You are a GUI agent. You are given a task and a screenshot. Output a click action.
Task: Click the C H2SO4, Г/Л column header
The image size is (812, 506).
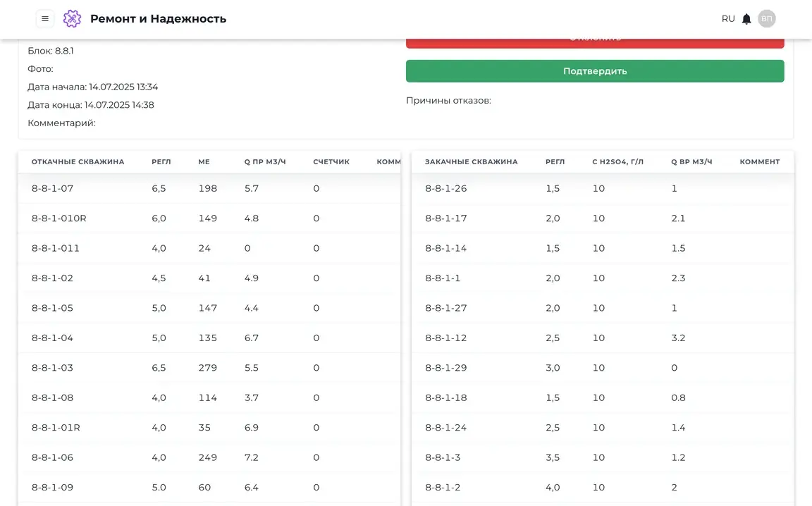point(617,161)
